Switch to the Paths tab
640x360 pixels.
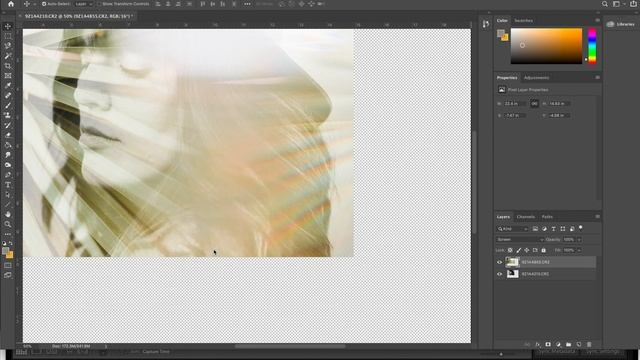[x=547, y=217]
